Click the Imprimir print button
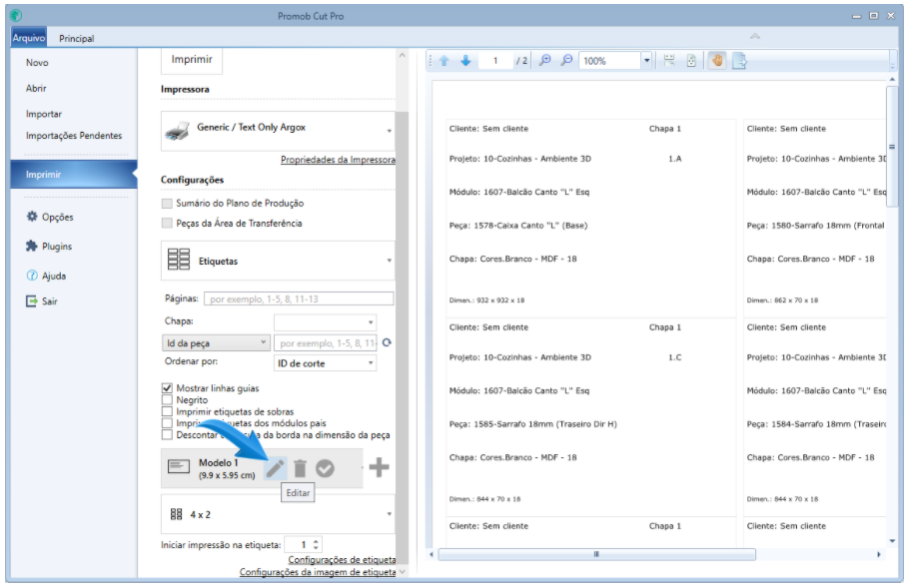This screenshot has width=908, height=588. coord(192,60)
